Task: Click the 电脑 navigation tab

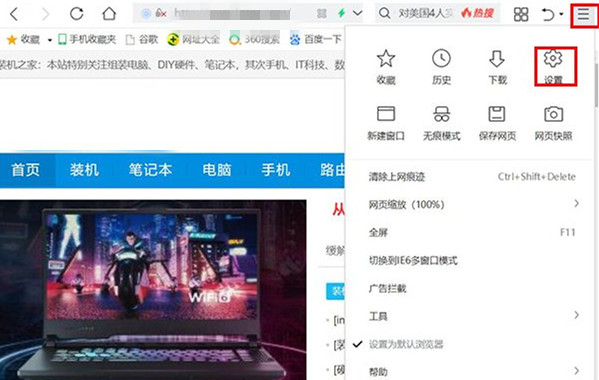Action: (217, 170)
